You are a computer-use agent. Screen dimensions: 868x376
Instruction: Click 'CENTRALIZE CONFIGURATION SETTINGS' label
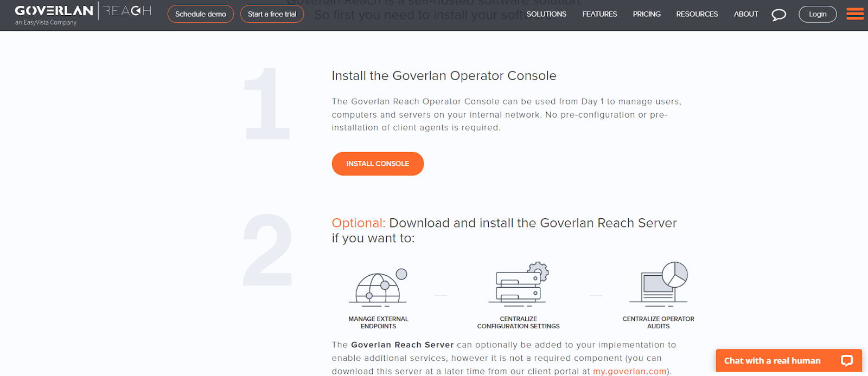(518, 322)
